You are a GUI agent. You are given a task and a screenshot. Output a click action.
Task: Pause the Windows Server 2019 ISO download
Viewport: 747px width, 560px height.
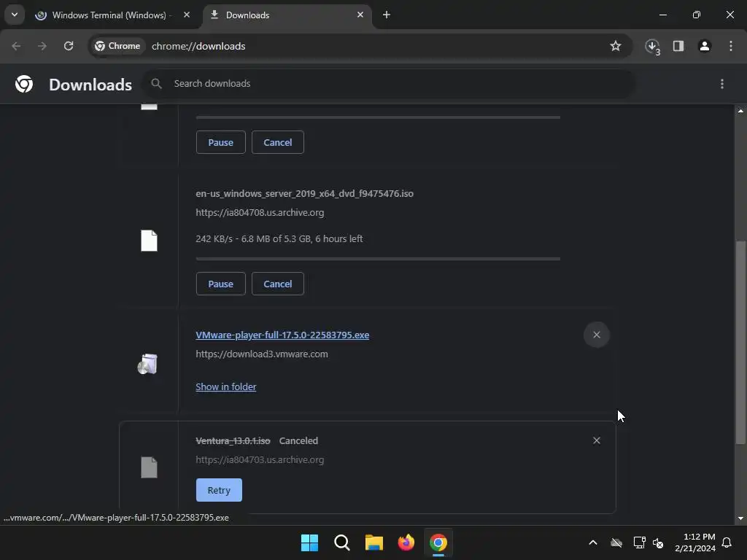tap(220, 284)
